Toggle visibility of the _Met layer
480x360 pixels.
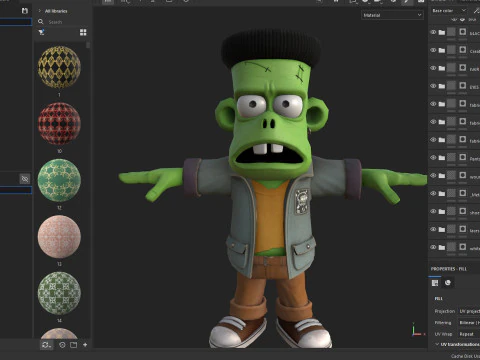[x=433, y=193]
